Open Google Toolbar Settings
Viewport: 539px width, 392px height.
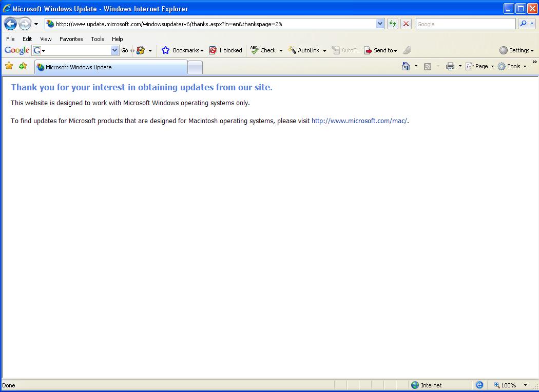tap(516, 50)
